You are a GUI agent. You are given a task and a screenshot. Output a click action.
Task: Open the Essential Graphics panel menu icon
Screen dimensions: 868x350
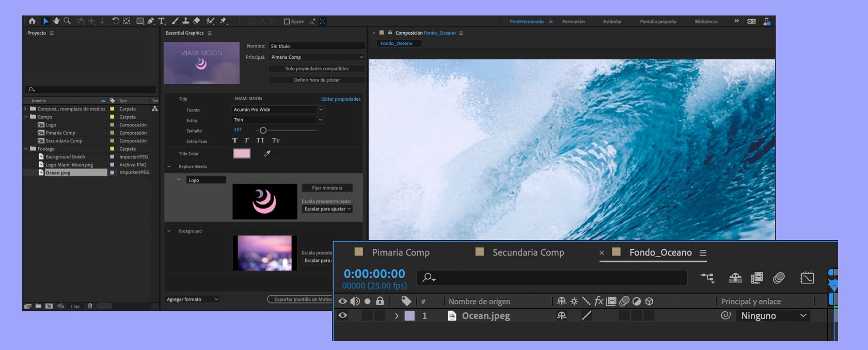tap(210, 33)
